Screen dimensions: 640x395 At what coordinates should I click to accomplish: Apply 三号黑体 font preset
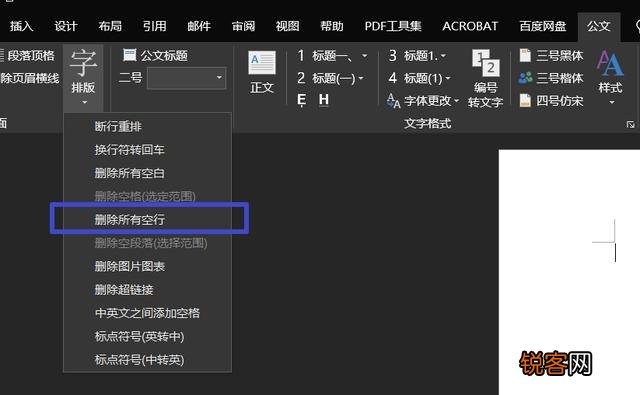point(551,55)
